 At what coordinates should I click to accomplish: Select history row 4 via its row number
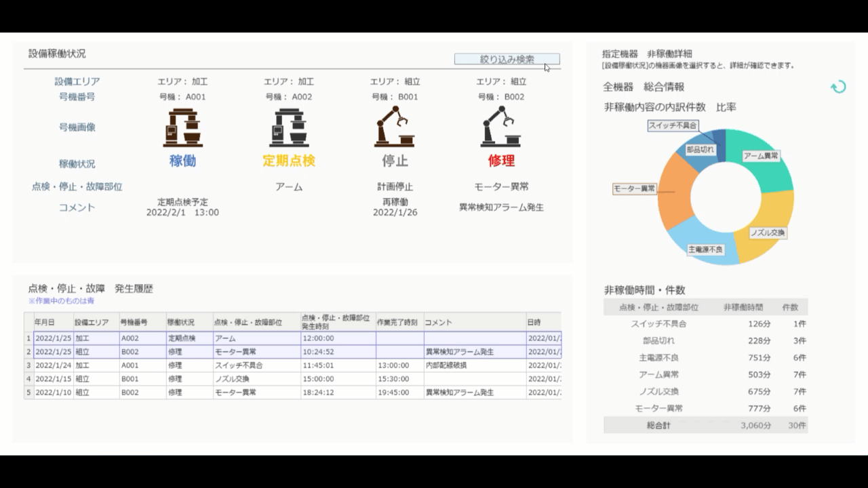(x=28, y=379)
